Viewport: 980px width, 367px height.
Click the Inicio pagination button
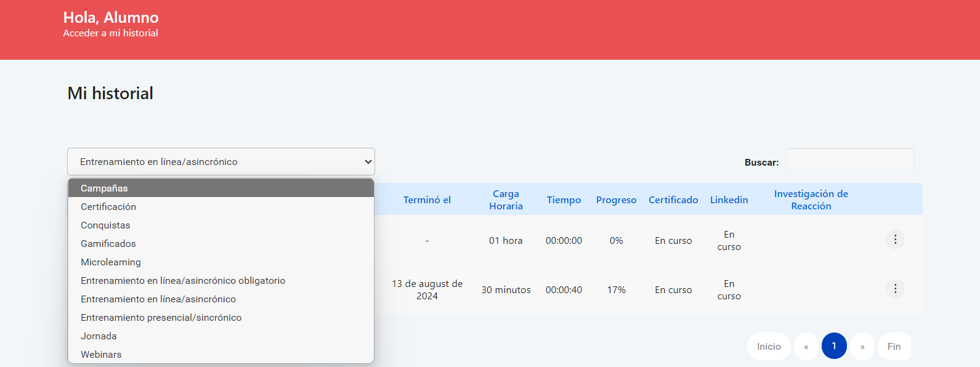pyautogui.click(x=769, y=347)
